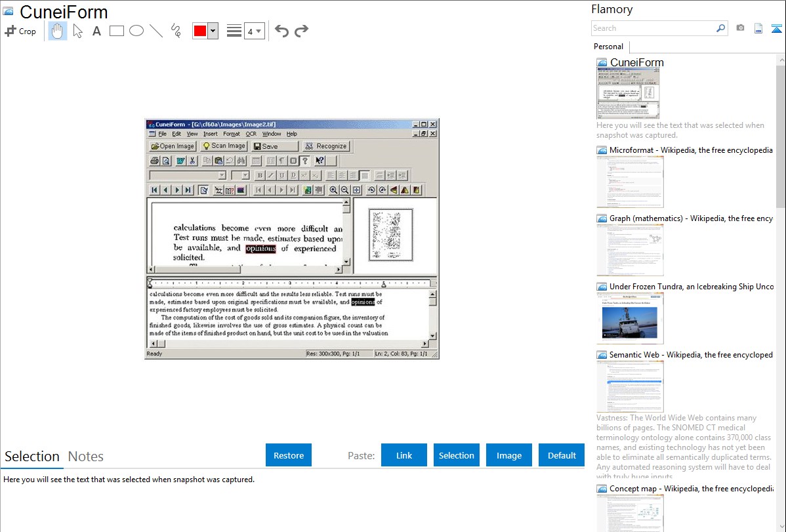The width and height of the screenshot is (786, 532).
Task: Open the Edit menu in CuneiForm
Action: (176, 134)
